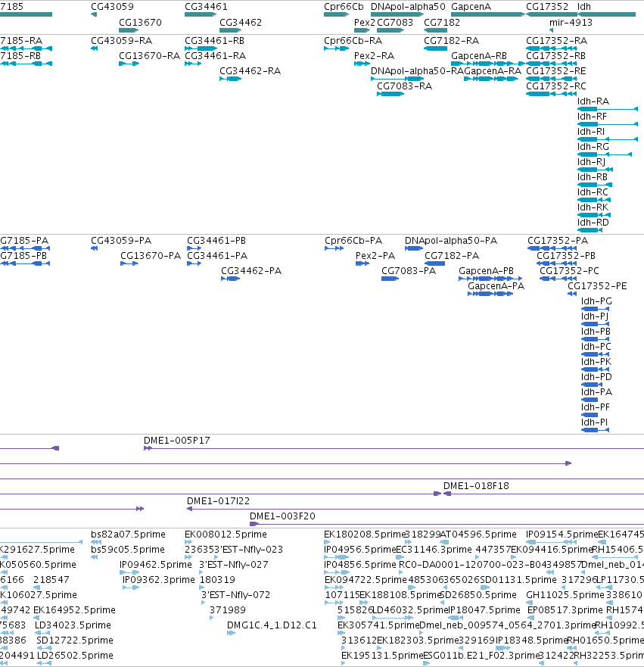The height and width of the screenshot is (667, 644).
Task: Click the CG34462 gene name
Action: tap(241, 23)
